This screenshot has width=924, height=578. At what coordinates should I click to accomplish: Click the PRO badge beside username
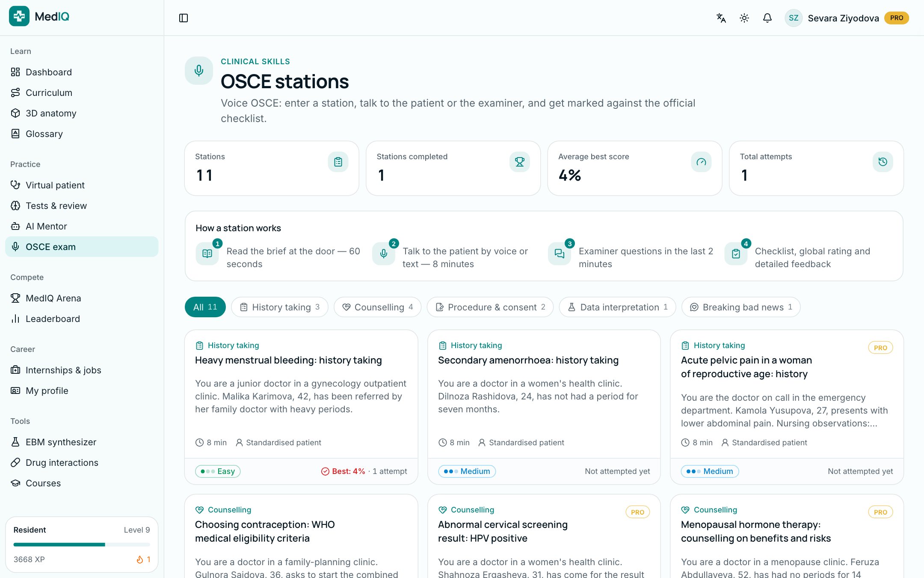897,18
